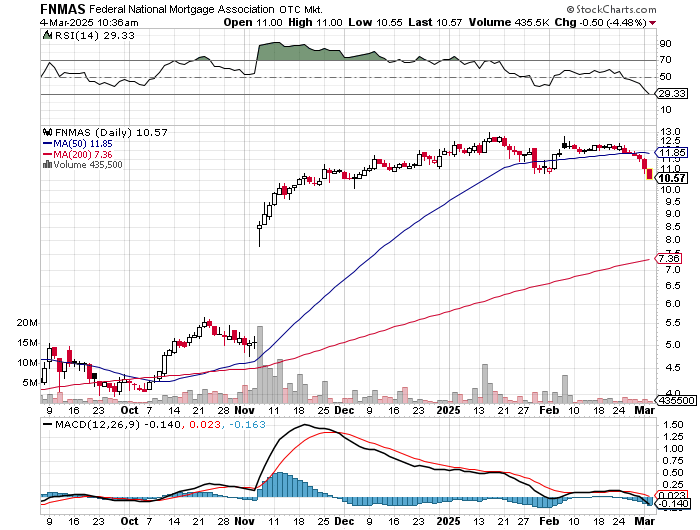
Task: Click the tallest volume bar in November
Action: pyautogui.click(x=260, y=365)
